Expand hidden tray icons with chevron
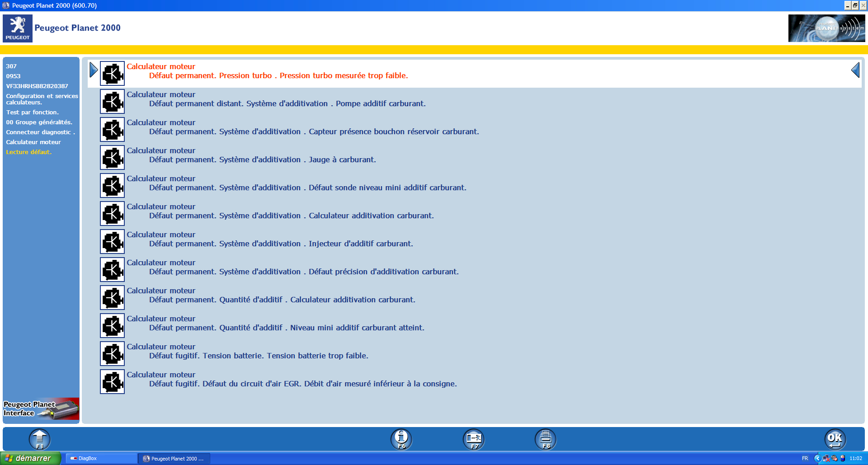 point(817,458)
